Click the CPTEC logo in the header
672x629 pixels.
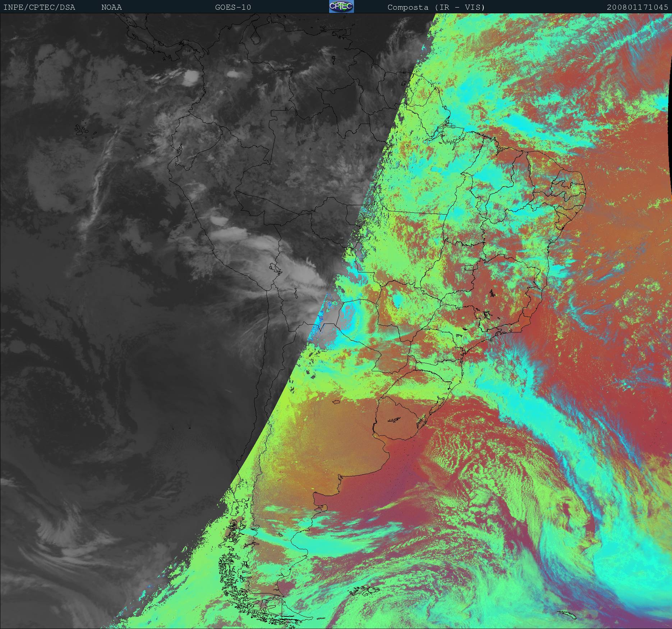click(x=341, y=6)
